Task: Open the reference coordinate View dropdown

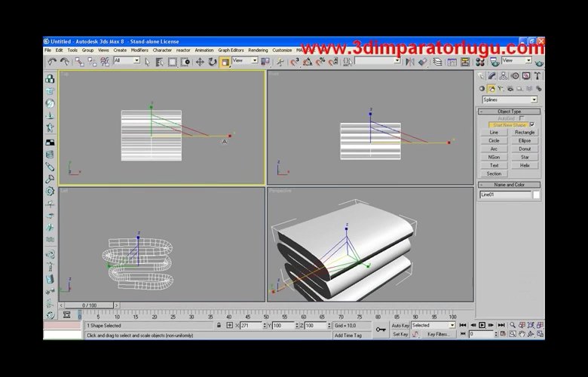Action: (245, 60)
